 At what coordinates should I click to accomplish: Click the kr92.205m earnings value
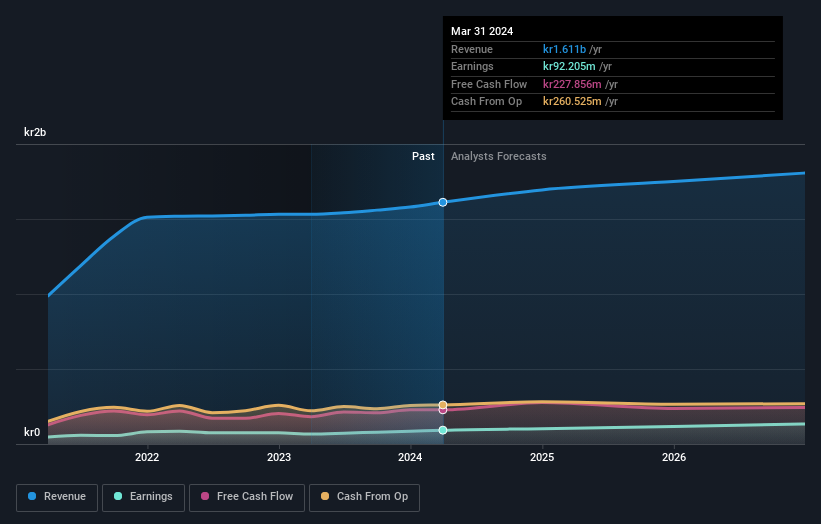569,66
